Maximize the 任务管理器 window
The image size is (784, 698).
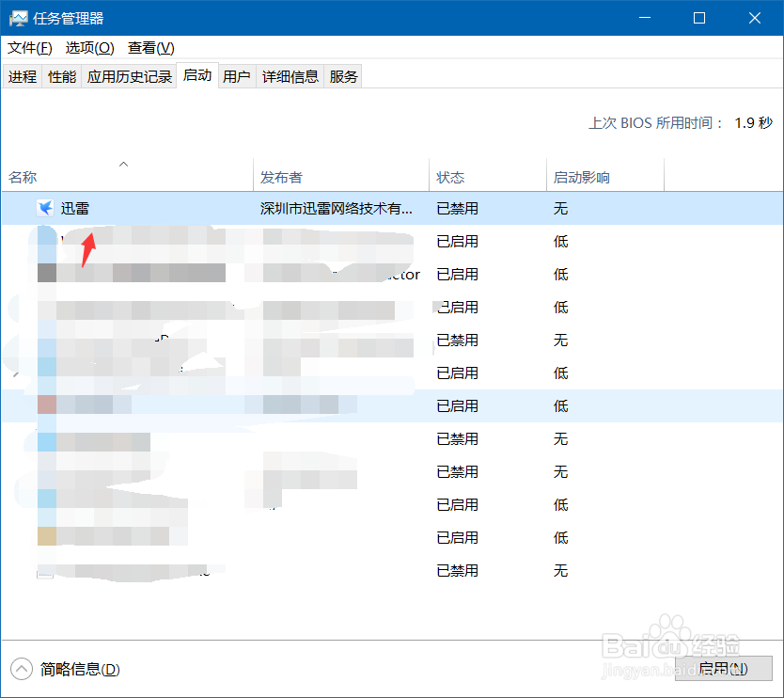tap(699, 18)
